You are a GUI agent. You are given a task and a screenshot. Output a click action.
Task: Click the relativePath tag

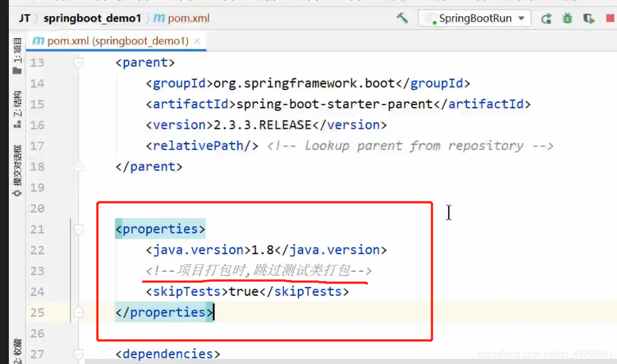[x=202, y=146]
